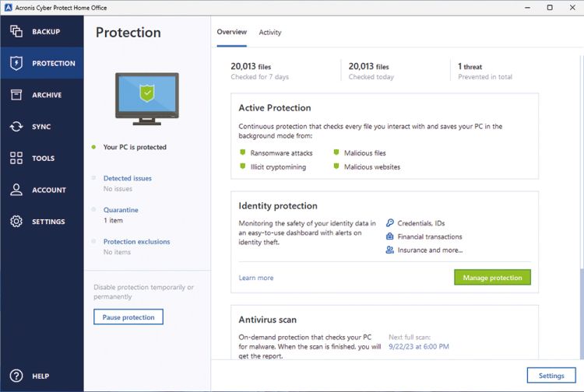584x392 pixels.
Task: Open the Backup section icon
Action: 16,31
